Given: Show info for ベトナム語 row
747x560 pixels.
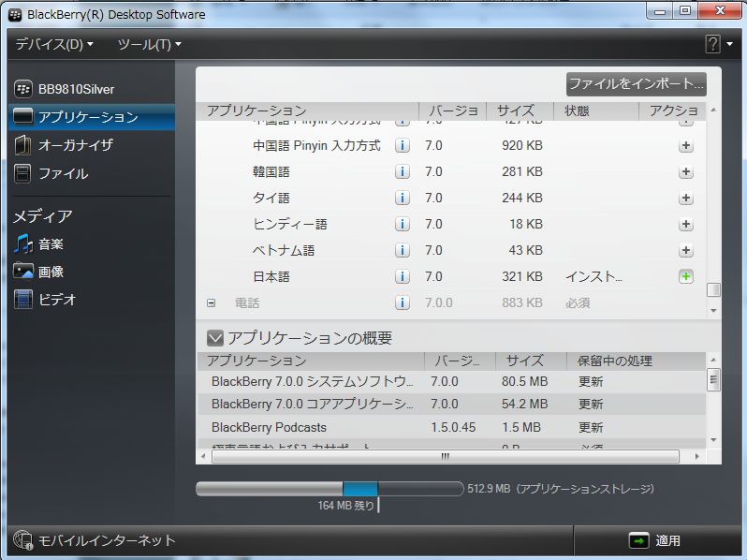Looking at the screenshot, I should (x=403, y=250).
